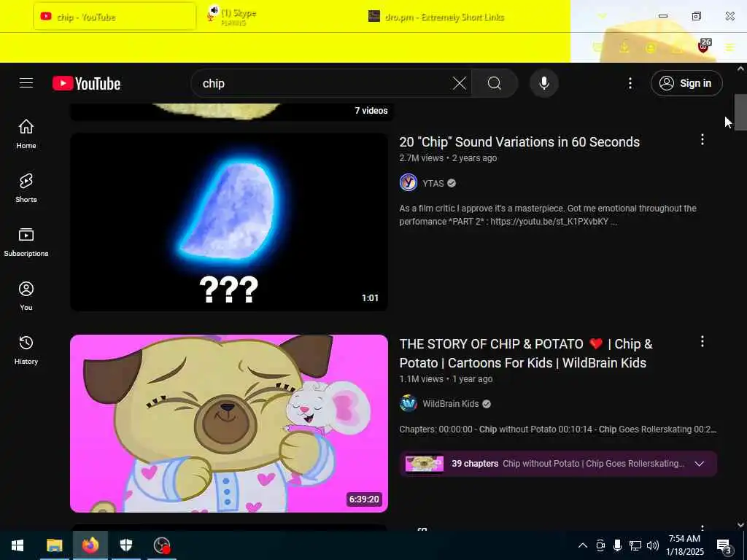Viewport: 747px width, 560px height.
Task: Click the scrollbar down arrow
Action: pyautogui.click(x=740, y=525)
